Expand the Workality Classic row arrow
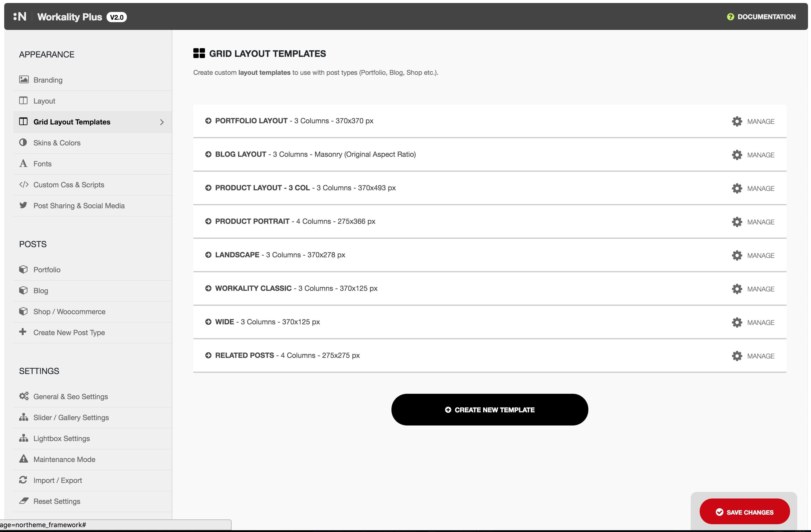Screen dimensions: 811x532 (x=208, y=288)
